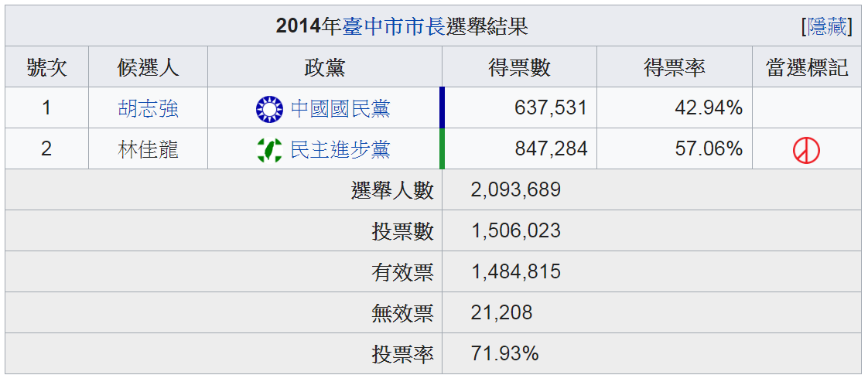Click the Democratic Progressive Party green logo
This screenshot has width=868, height=375.
point(269,149)
